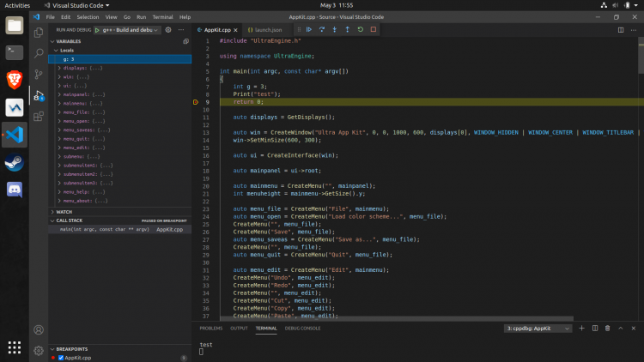Open launch.json with the gear icon
This screenshot has height=362, width=644.
(x=168, y=29)
